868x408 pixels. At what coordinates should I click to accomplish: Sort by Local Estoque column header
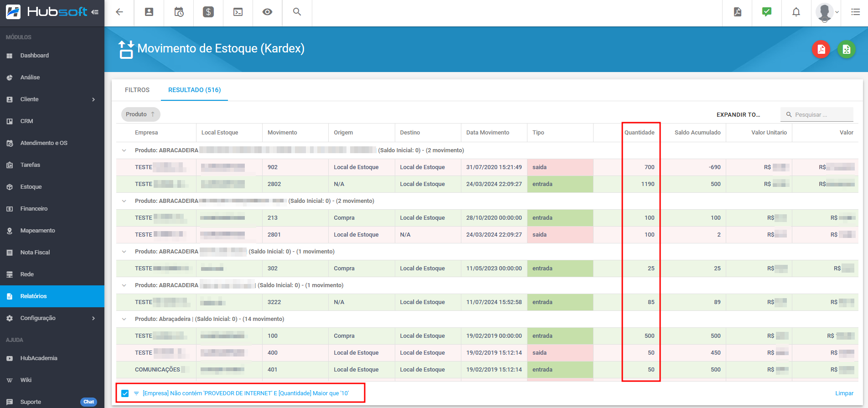(x=220, y=133)
